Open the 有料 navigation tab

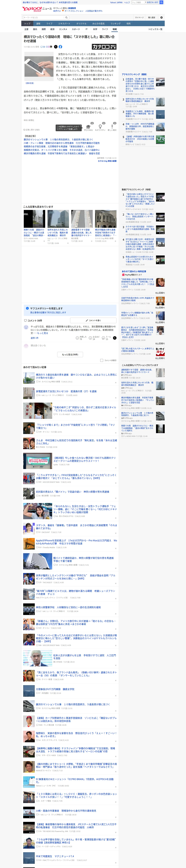tap(128, 24)
